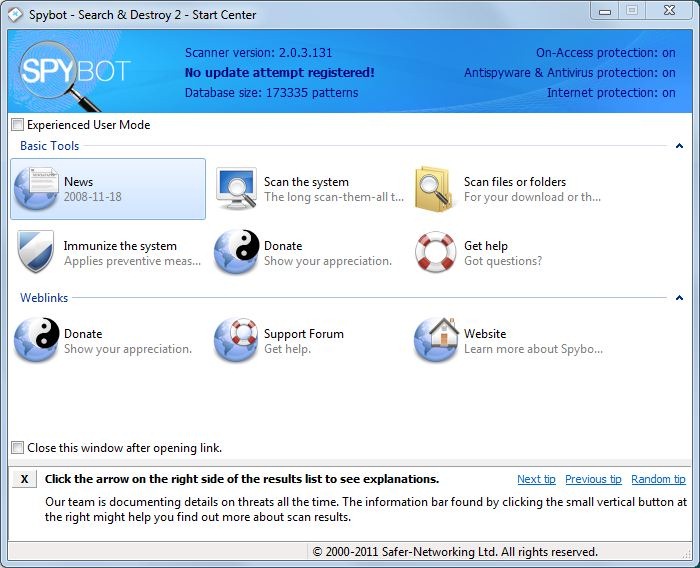Viewport: 700px width, 568px height.
Task: Click 'Internet protection: on' status
Action: pyautogui.click(x=611, y=92)
